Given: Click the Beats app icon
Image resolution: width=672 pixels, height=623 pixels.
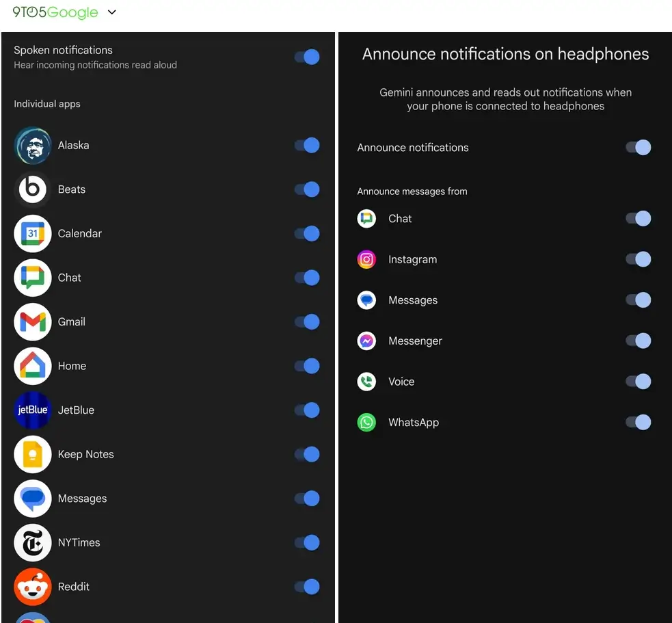Looking at the screenshot, I should coord(32,189).
